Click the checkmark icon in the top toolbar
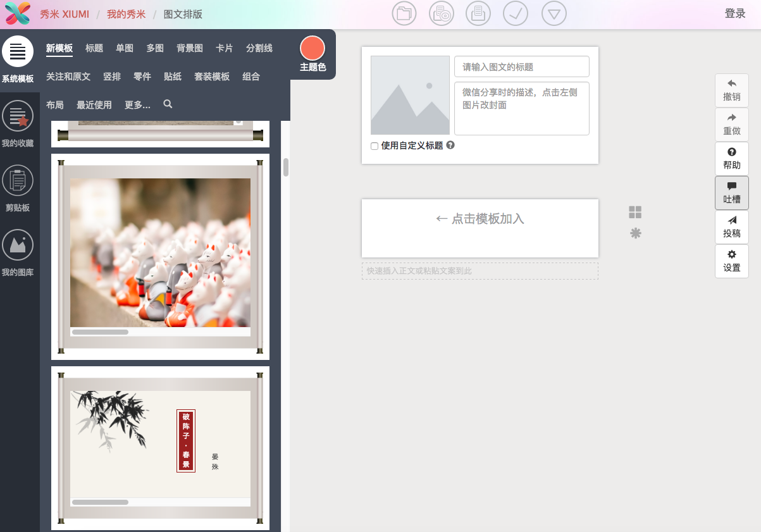Image resolution: width=761 pixels, height=532 pixels. click(516, 13)
